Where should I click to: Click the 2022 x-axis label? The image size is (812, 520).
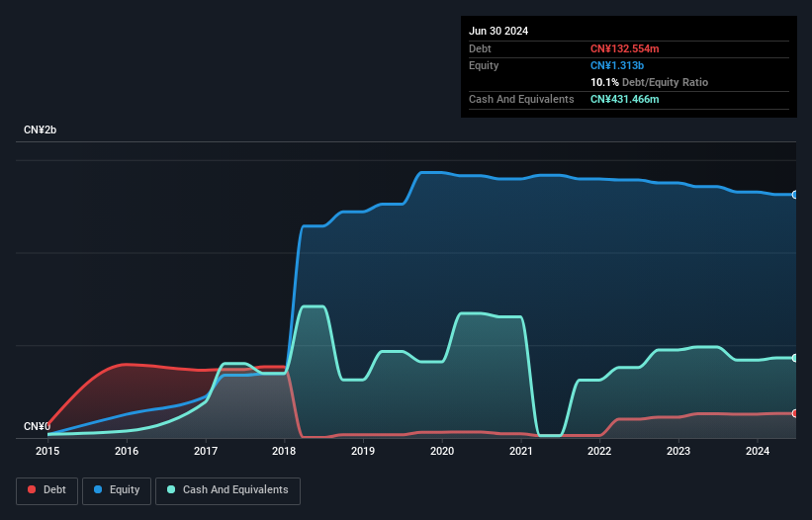(x=599, y=451)
